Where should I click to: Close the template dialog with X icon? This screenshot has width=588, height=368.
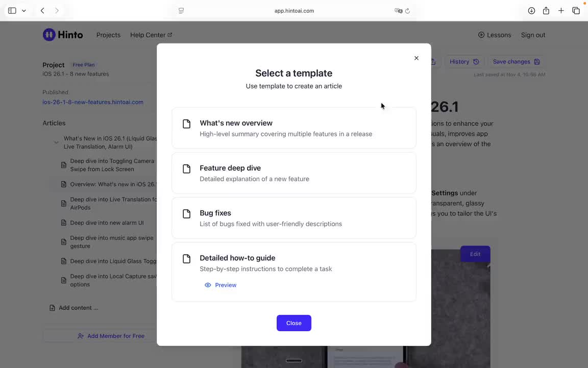click(416, 58)
